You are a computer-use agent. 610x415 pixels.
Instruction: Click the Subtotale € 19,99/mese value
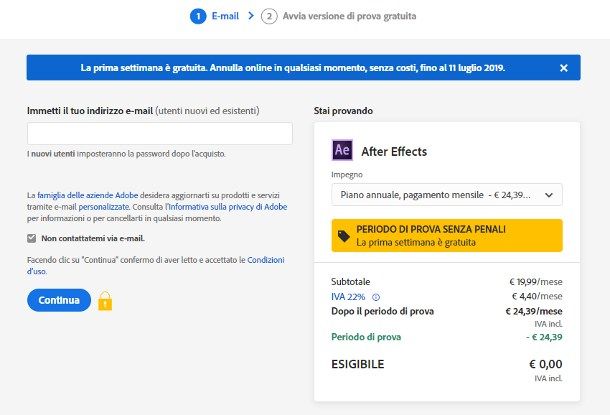[x=535, y=282]
